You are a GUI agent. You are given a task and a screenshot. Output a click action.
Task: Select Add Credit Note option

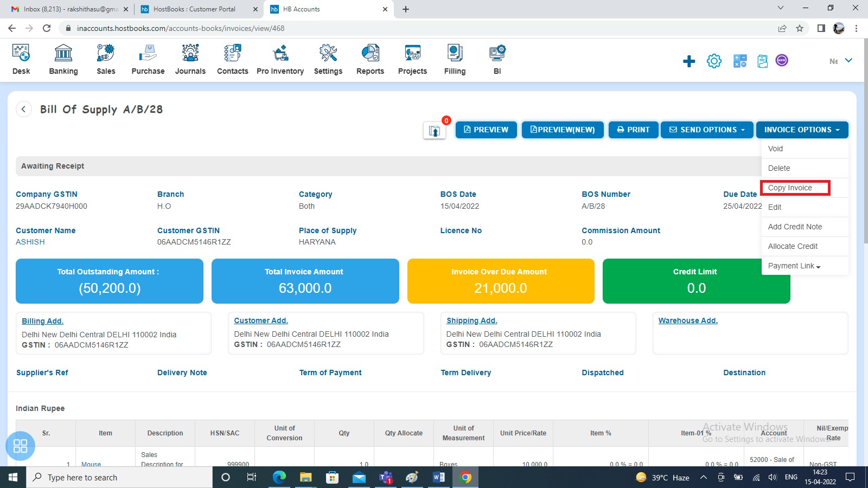(x=805, y=227)
